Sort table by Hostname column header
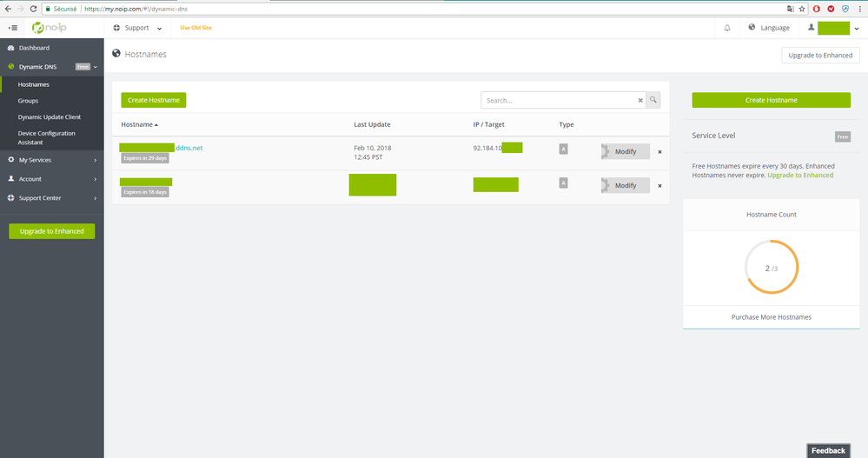This screenshot has width=868, height=458. point(139,124)
